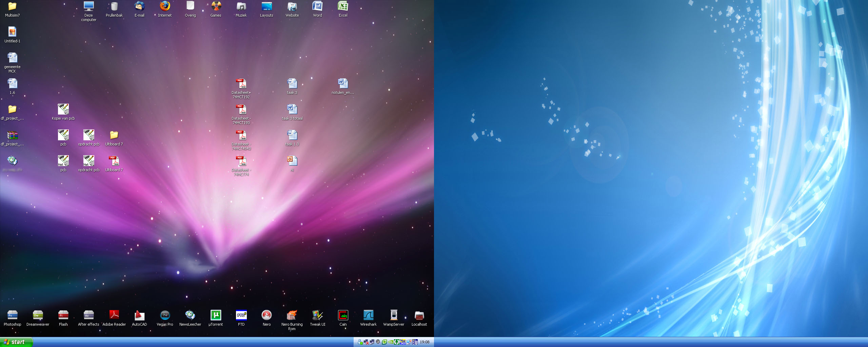Open the Muziek shortcut
Viewport: 868px width, 347px height.
pos(241,9)
